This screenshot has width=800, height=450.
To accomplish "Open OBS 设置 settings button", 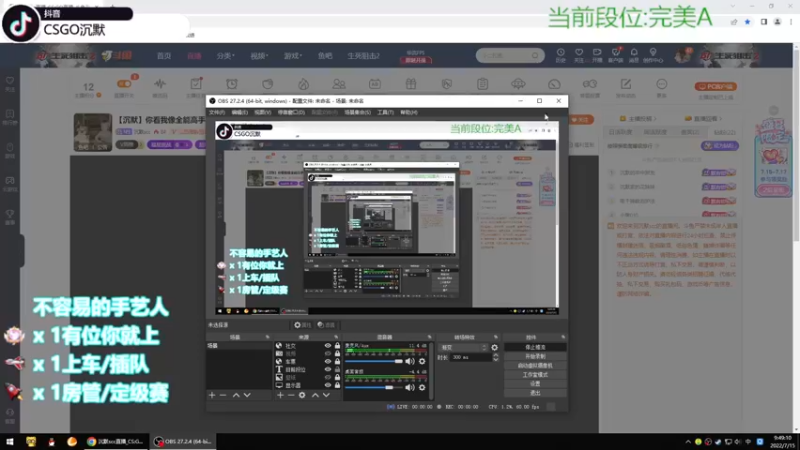I will (535, 384).
